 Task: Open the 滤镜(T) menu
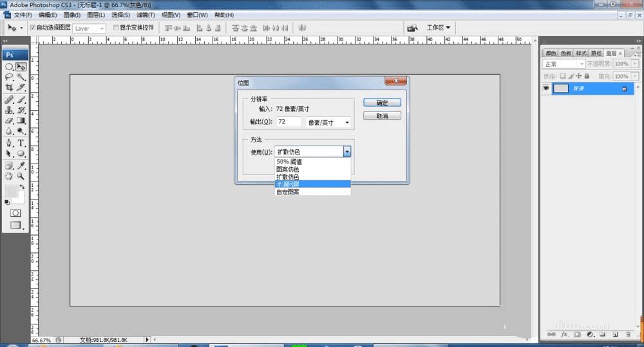146,15
